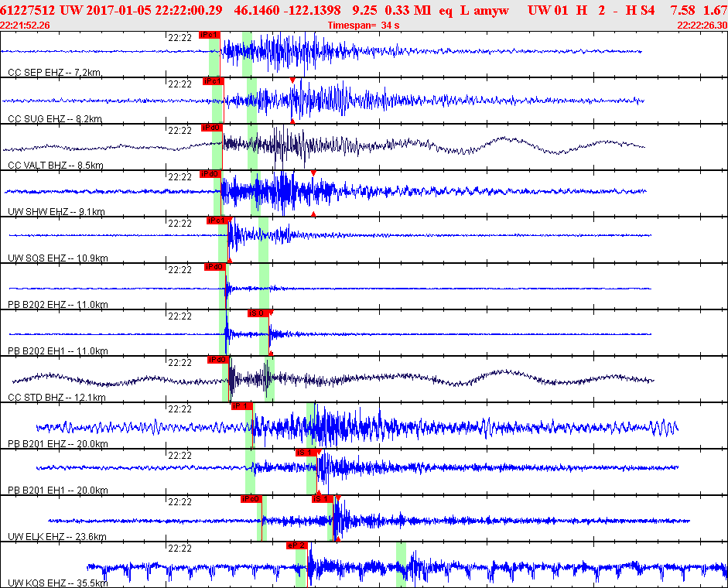The width and height of the screenshot is (728, 588).
Task: Click red triangle below SHW trace
Action: point(313,214)
